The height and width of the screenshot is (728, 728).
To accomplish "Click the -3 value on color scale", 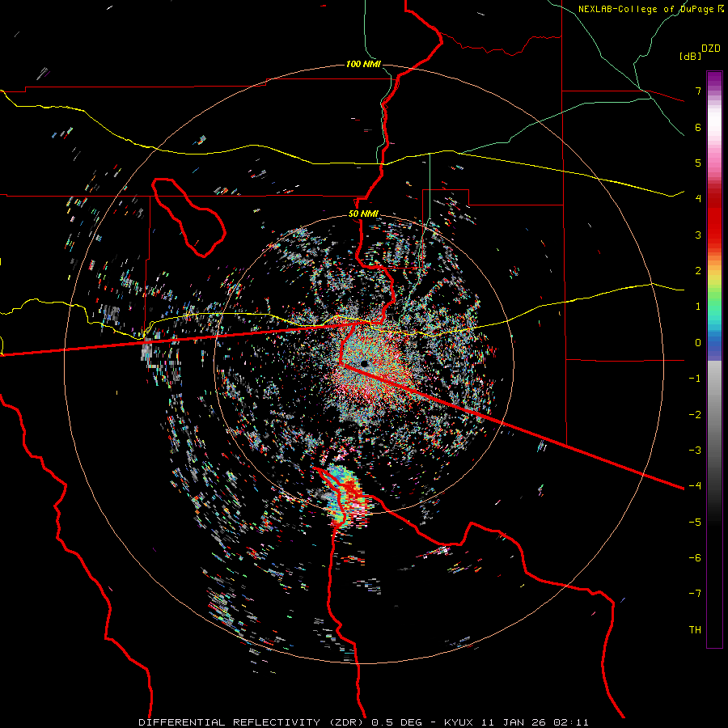I will click(x=695, y=451).
